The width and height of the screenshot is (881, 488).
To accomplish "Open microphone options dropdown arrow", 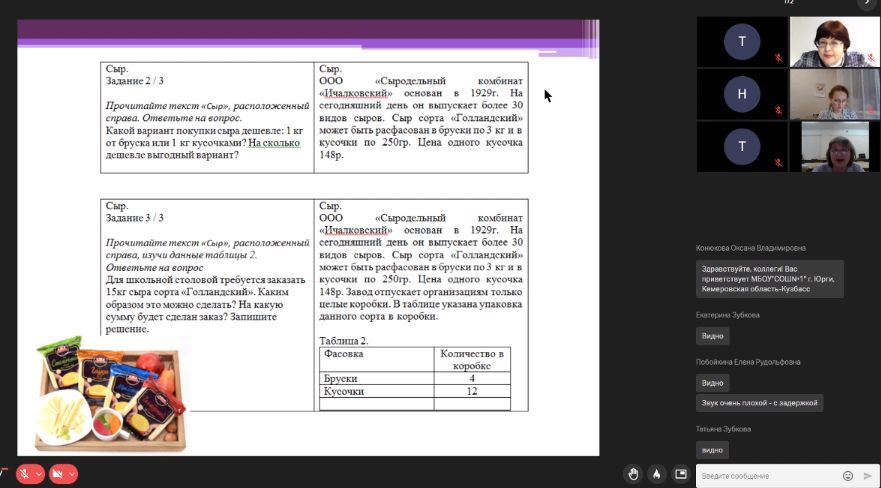I will (39, 474).
